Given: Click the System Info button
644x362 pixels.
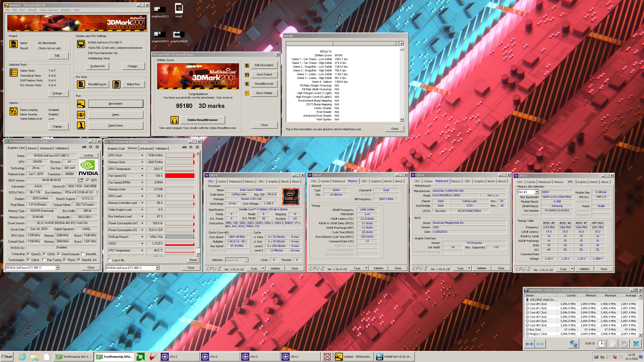Looking at the screenshot, I should (x=98, y=66).
